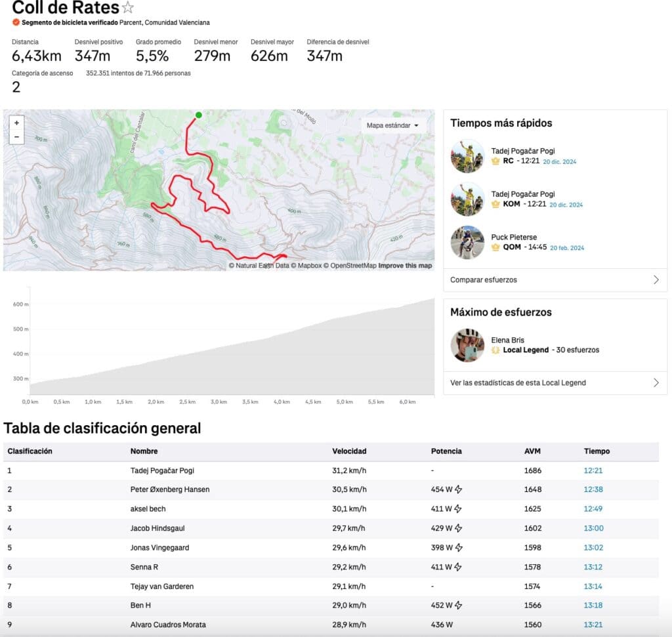Expand Comparar esfuerzos with the chevron arrow
Image resolution: width=672 pixels, height=637 pixels.
(x=656, y=279)
